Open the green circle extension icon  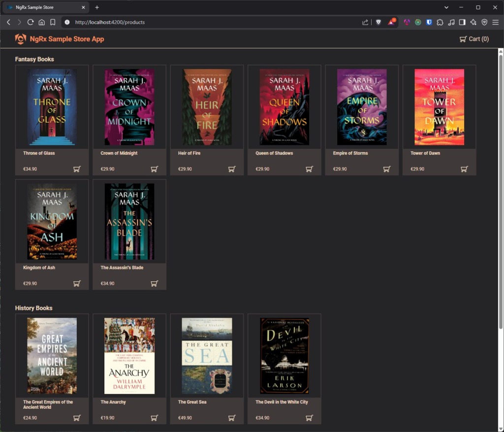[x=418, y=22]
